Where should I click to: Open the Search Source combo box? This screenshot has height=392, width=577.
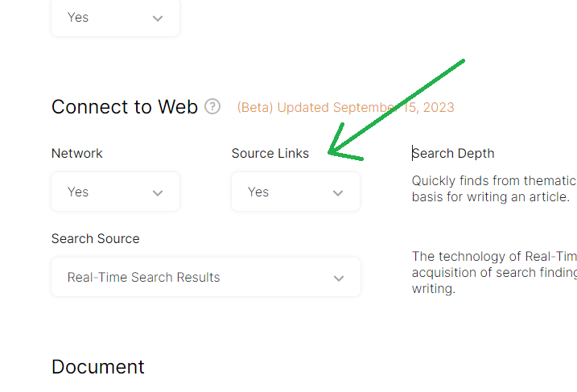[x=205, y=277]
